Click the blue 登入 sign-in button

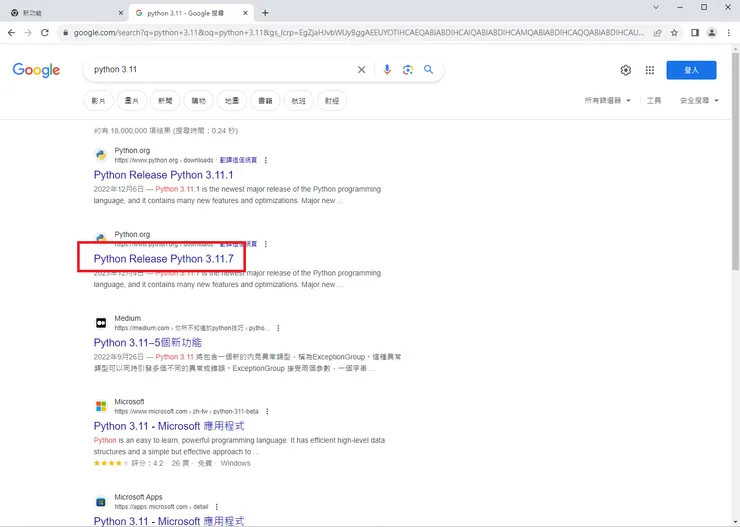pos(691,70)
